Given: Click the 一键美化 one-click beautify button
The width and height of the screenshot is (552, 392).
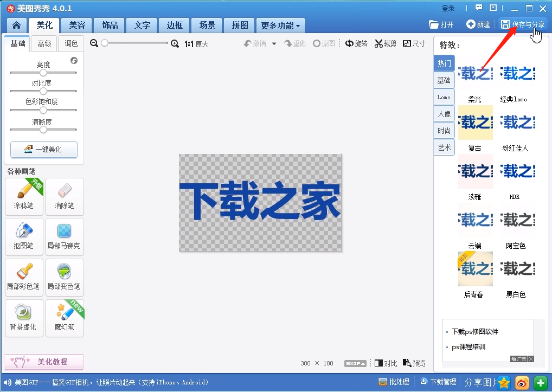Looking at the screenshot, I should pos(43,150).
